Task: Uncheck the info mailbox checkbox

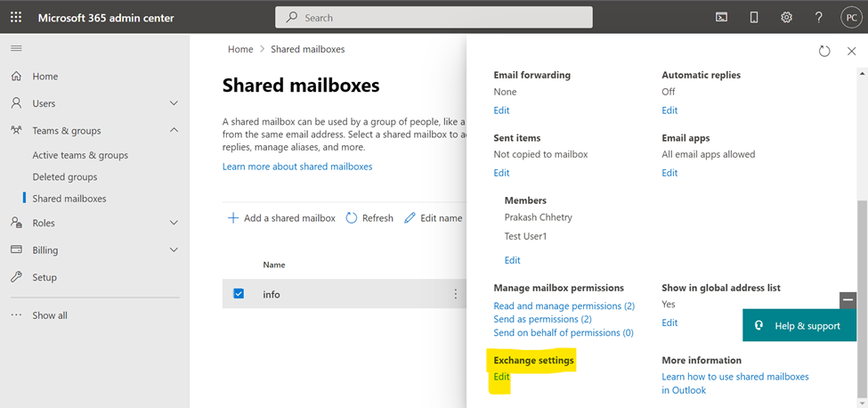Action: [x=239, y=293]
